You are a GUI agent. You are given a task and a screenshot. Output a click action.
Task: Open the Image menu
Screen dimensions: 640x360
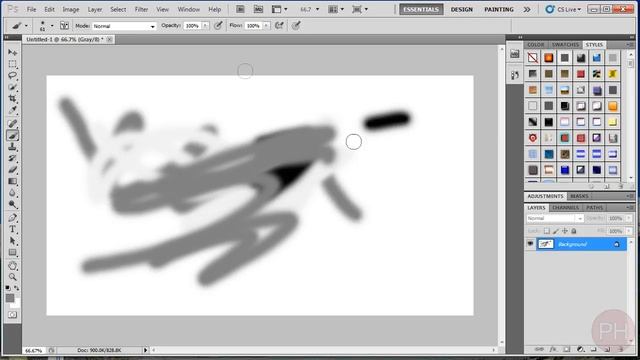point(71,9)
